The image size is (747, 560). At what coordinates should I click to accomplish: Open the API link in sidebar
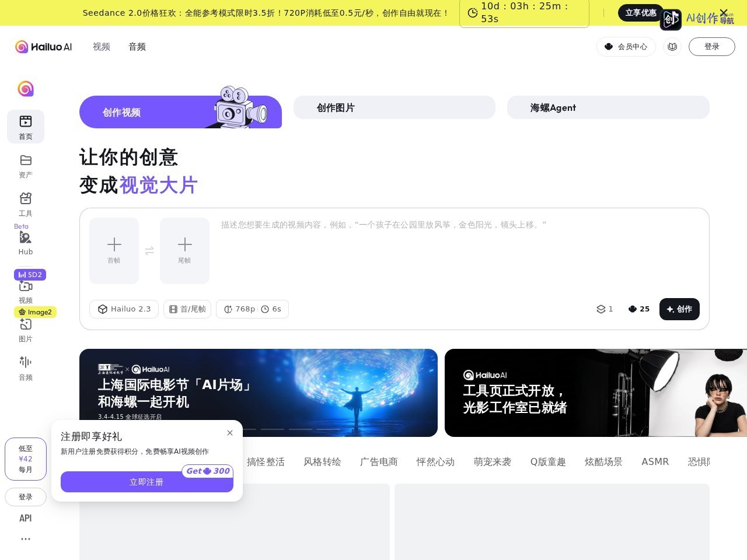(x=26, y=518)
